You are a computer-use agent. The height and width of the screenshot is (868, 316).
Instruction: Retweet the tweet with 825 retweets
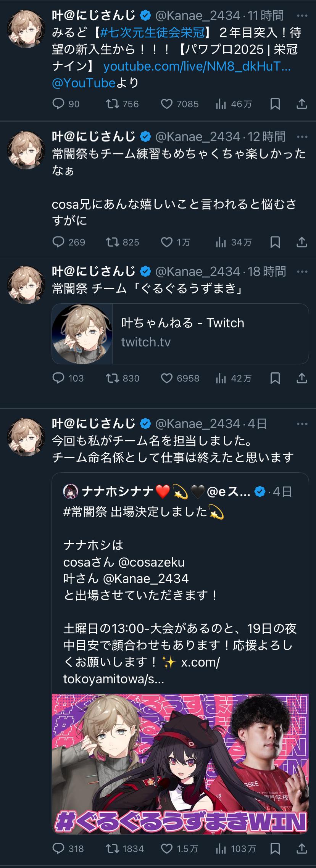[x=112, y=242]
